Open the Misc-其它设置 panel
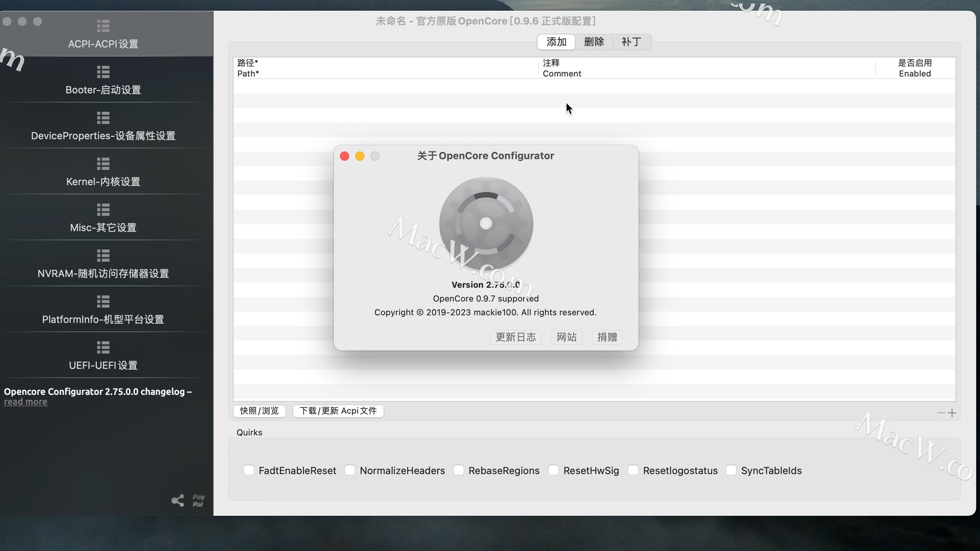980x551 pixels. click(103, 218)
